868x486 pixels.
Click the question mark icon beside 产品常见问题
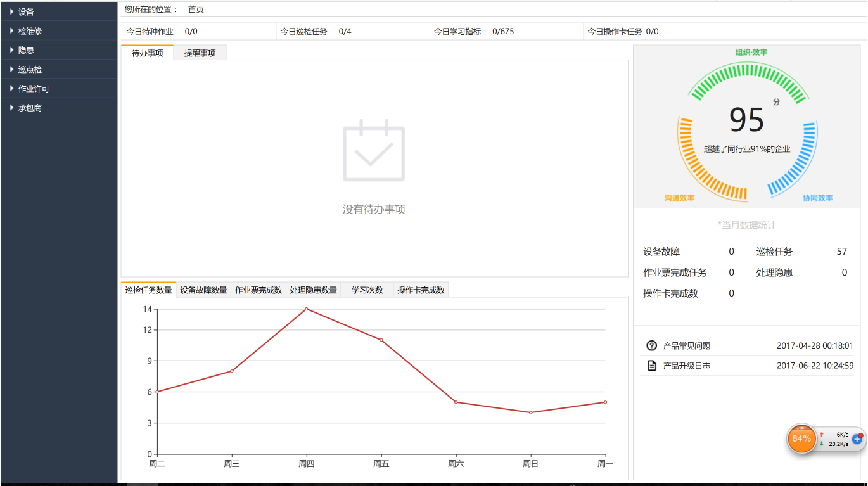[651, 345]
